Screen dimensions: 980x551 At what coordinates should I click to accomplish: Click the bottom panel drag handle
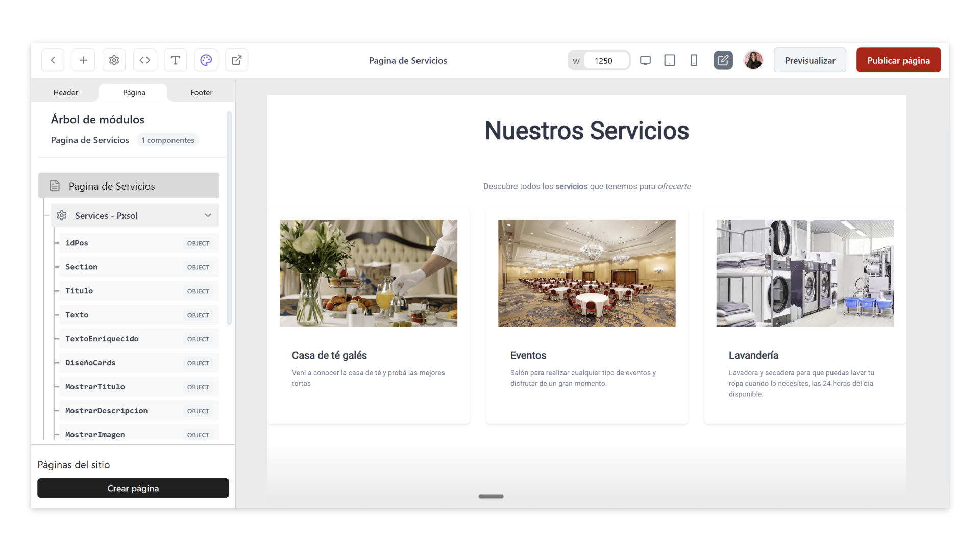click(491, 496)
